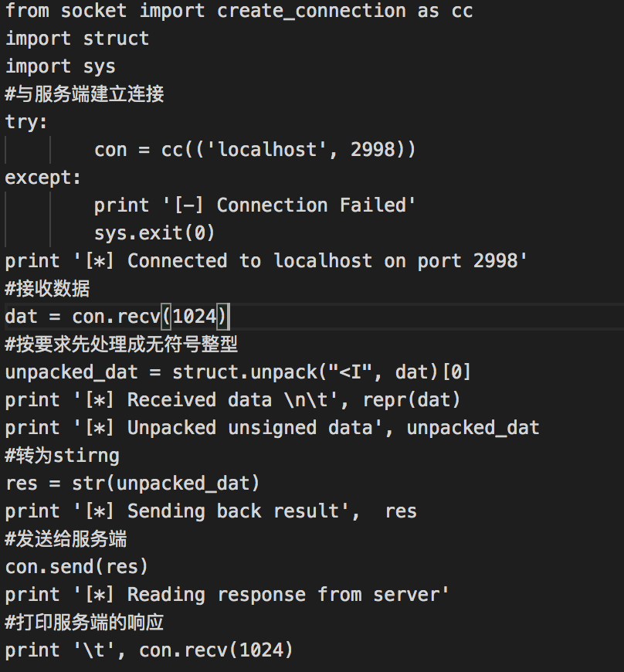Click the 'sys.exit(0)' statement

[x=154, y=233]
